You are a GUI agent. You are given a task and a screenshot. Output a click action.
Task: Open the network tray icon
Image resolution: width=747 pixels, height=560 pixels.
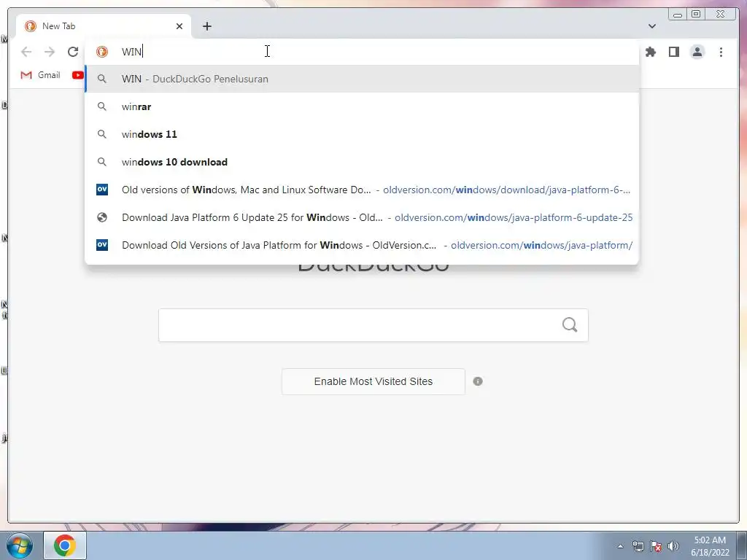tap(638, 546)
